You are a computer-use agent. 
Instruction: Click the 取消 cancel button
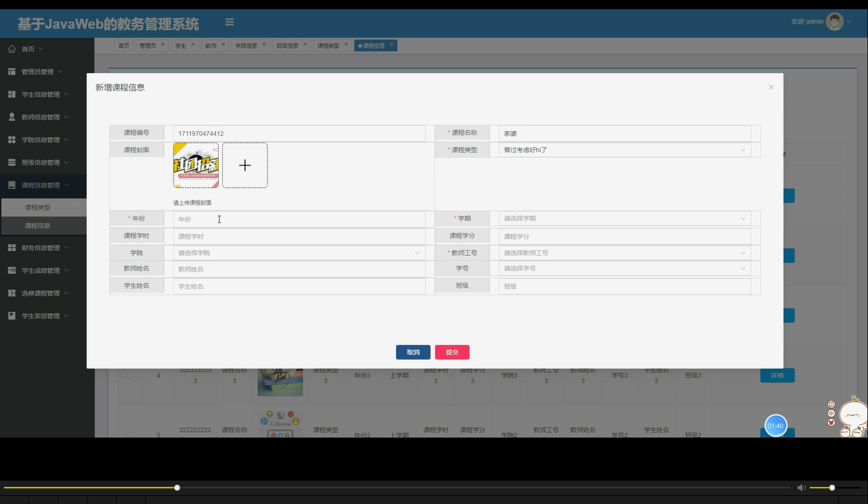click(413, 352)
